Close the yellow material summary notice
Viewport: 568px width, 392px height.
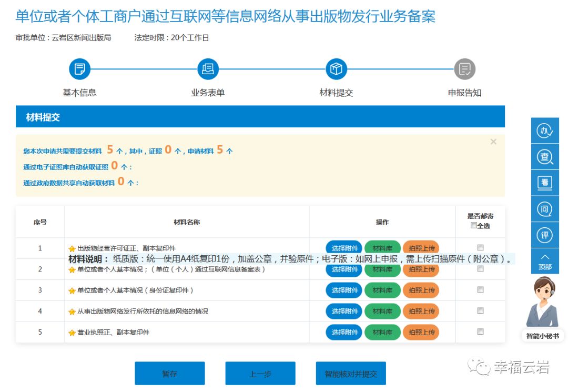[493, 142]
